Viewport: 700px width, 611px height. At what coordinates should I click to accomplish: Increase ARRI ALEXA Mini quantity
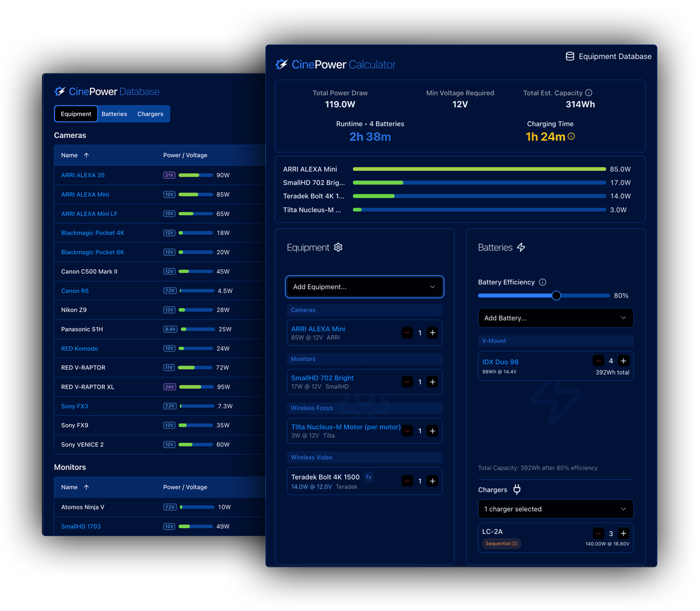pyautogui.click(x=433, y=332)
